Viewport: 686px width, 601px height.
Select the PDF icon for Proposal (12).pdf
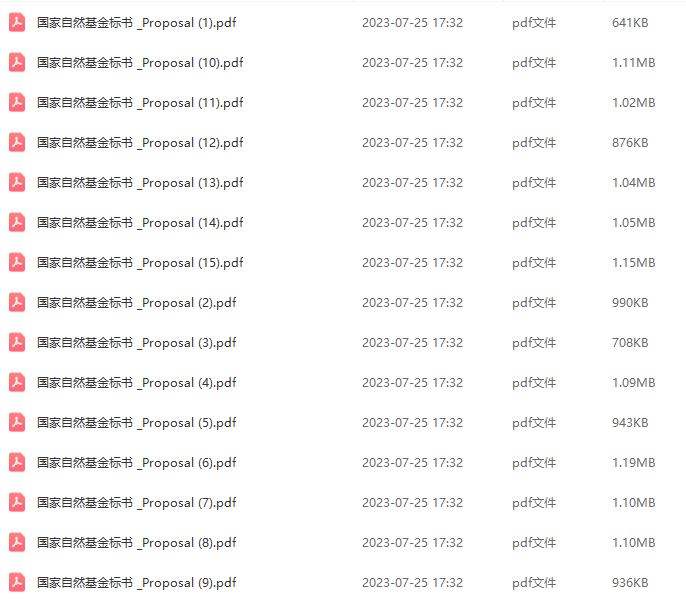17,143
